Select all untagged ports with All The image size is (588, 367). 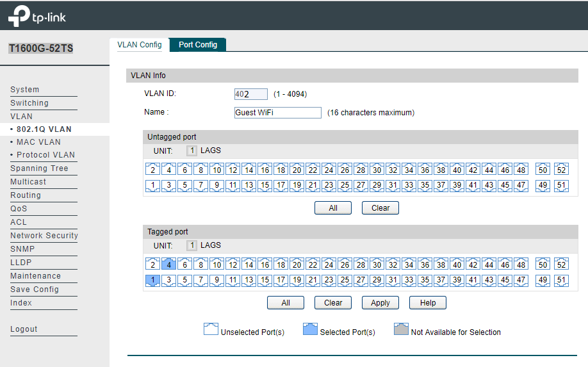coord(333,208)
